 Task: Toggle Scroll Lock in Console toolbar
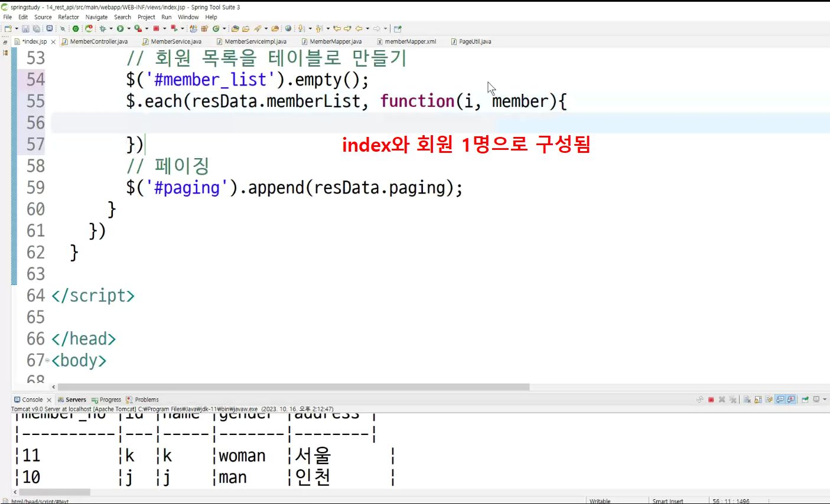(x=758, y=400)
